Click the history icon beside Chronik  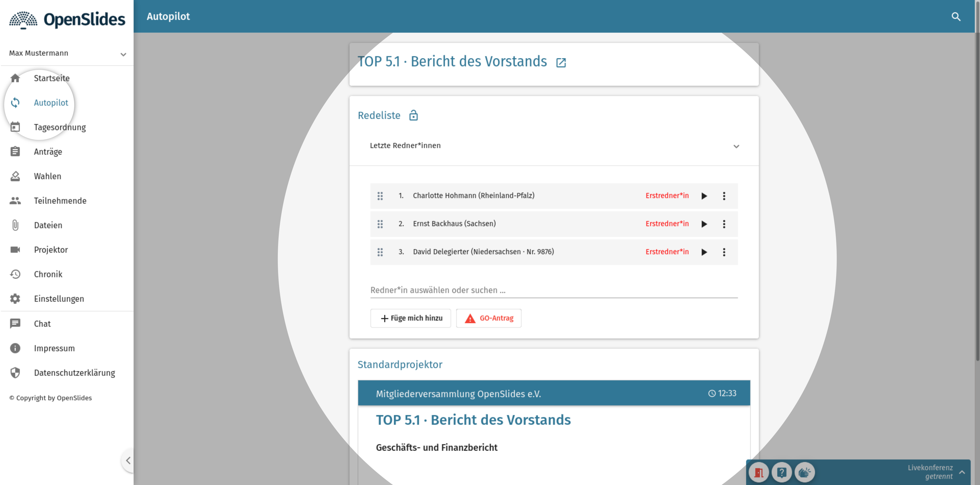click(15, 274)
